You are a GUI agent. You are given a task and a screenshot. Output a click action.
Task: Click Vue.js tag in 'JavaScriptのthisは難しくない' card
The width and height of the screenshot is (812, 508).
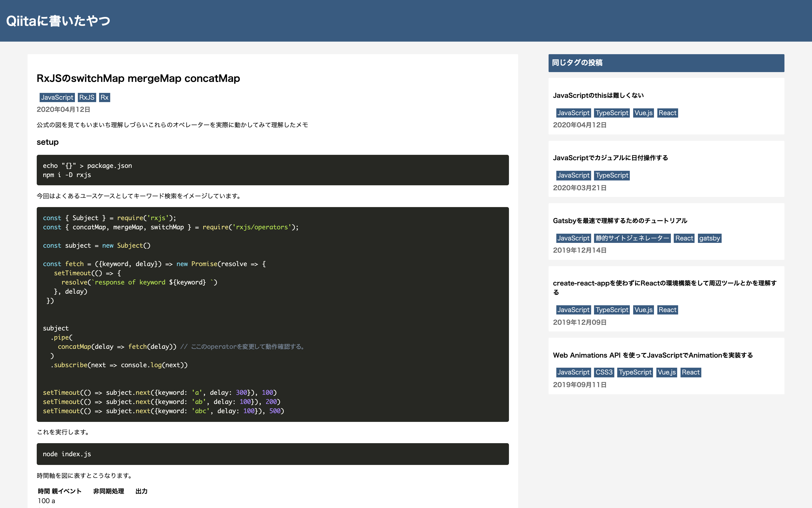pos(644,113)
